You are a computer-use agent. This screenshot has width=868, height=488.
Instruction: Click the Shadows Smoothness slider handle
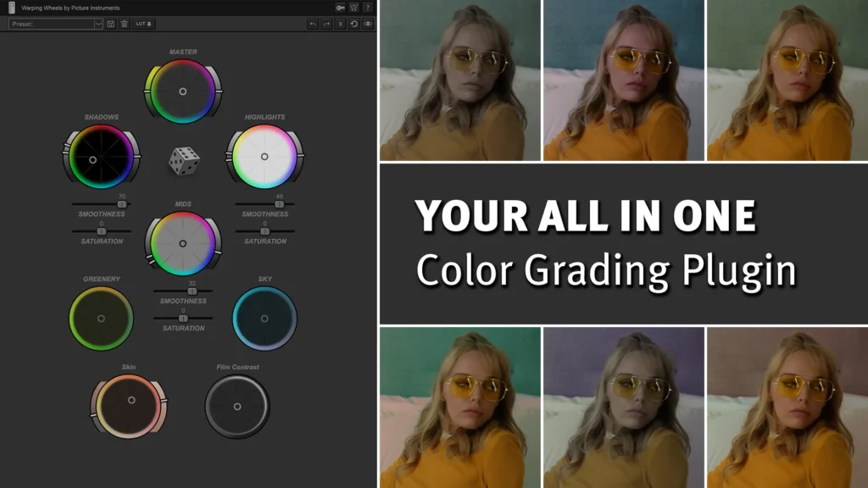point(121,204)
